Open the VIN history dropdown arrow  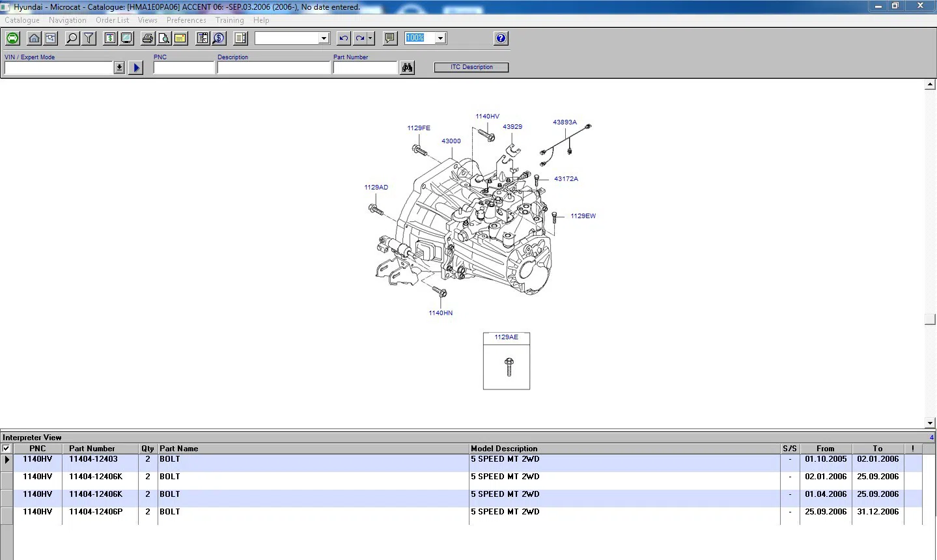click(x=119, y=68)
